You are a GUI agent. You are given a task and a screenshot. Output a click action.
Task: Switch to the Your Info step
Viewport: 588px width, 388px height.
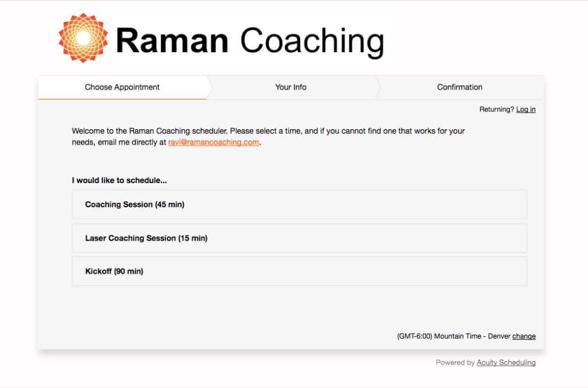(291, 87)
